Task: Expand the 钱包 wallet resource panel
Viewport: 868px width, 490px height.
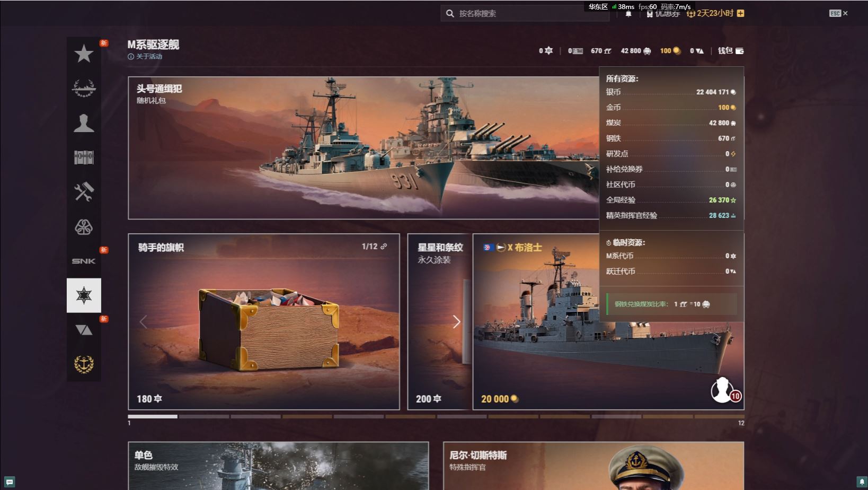Action: coord(731,51)
